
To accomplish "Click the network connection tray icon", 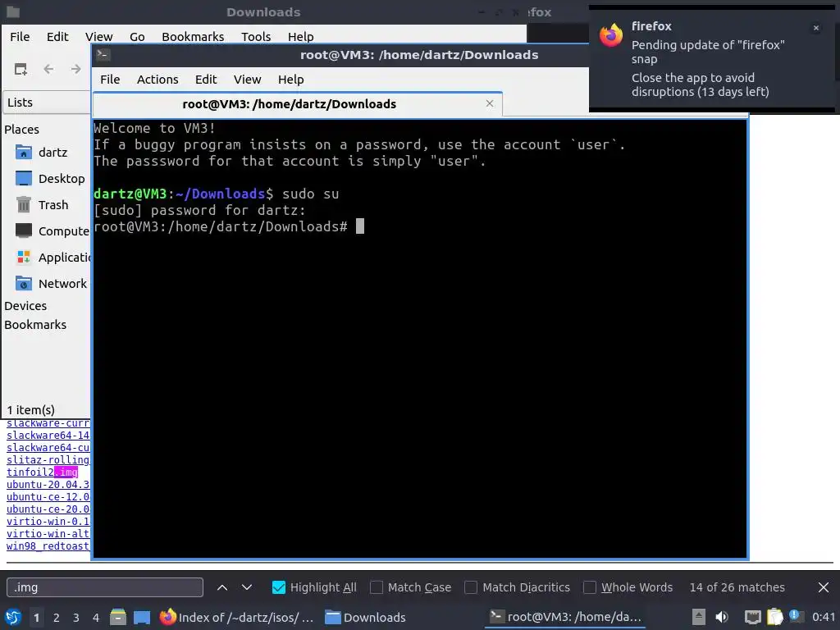I will pyautogui.click(x=753, y=617).
